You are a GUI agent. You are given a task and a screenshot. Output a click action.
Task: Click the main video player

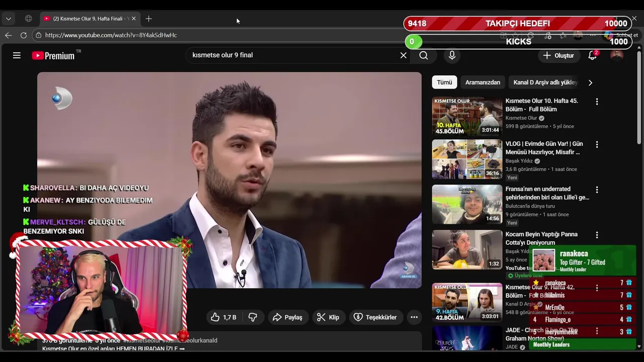(x=229, y=180)
